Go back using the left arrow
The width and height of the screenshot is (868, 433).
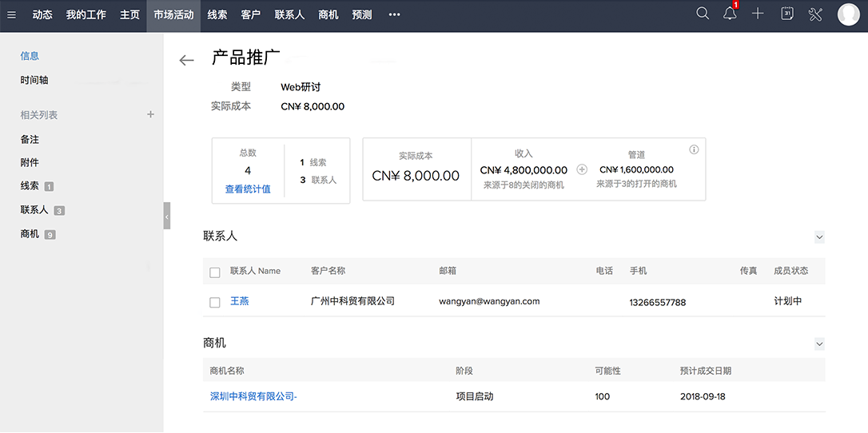pos(186,61)
